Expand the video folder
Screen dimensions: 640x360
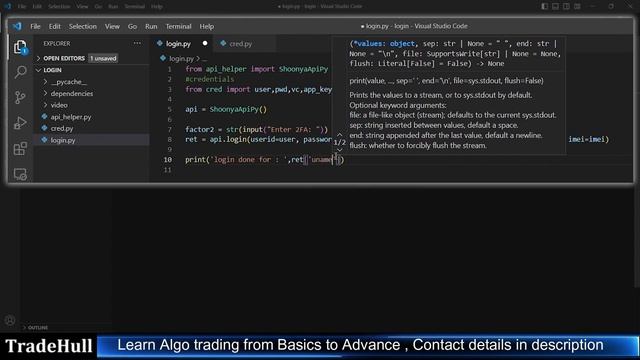coord(59,105)
